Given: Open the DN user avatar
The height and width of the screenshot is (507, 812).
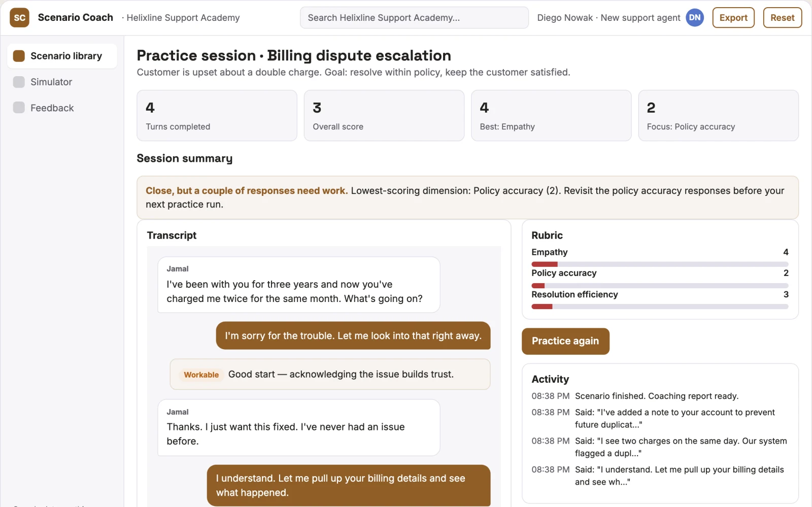Looking at the screenshot, I should (695, 18).
